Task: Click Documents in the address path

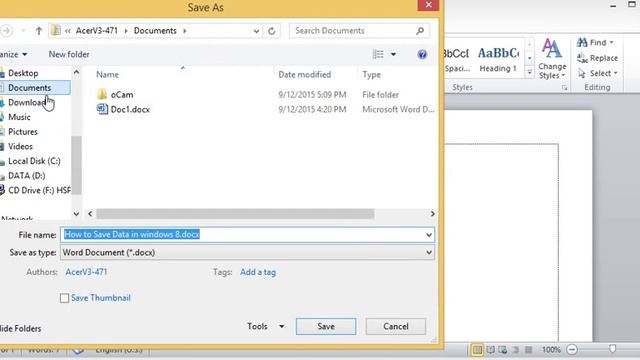Action: [155, 31]
